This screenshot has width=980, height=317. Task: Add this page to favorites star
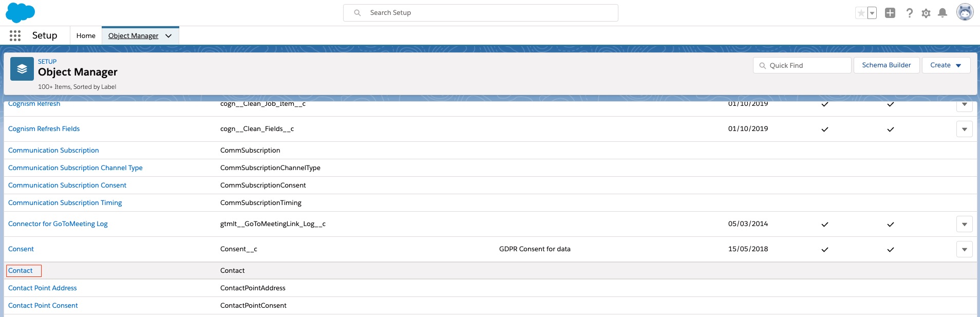point(861,13)
